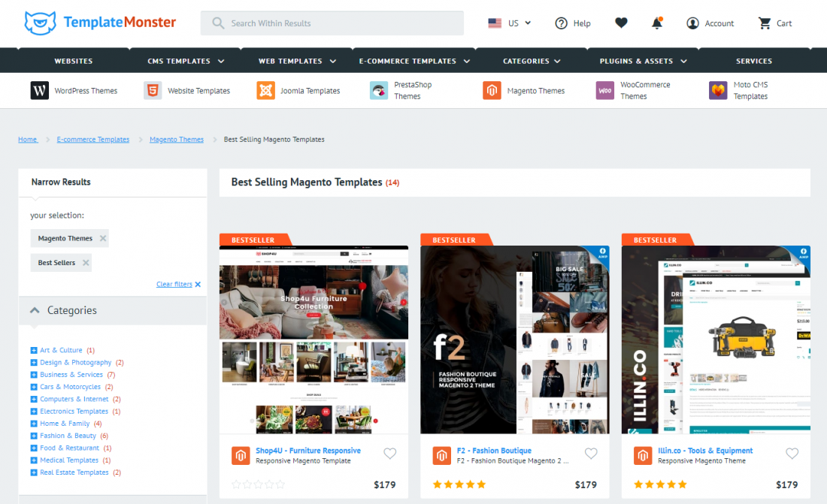This screenshot has width=827, height=504.
Task: Open favorites via the heart icon in header
Action: tap(621, 23)
